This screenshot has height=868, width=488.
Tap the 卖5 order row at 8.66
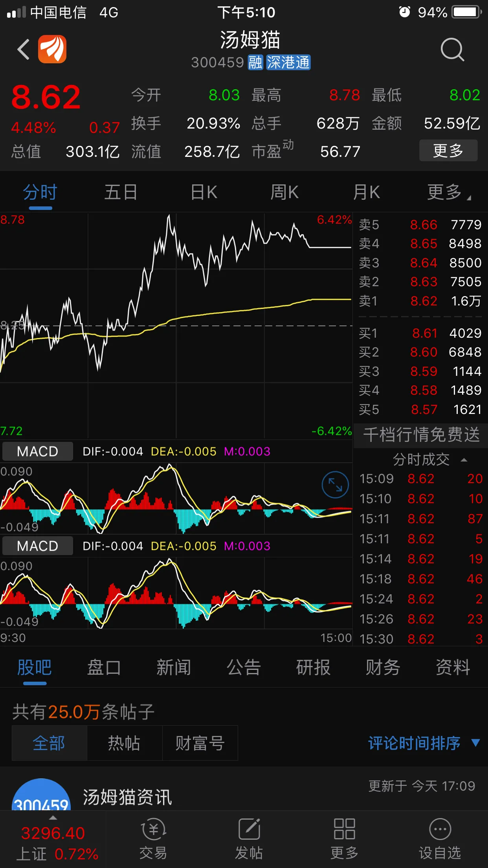tap(420, 224)
